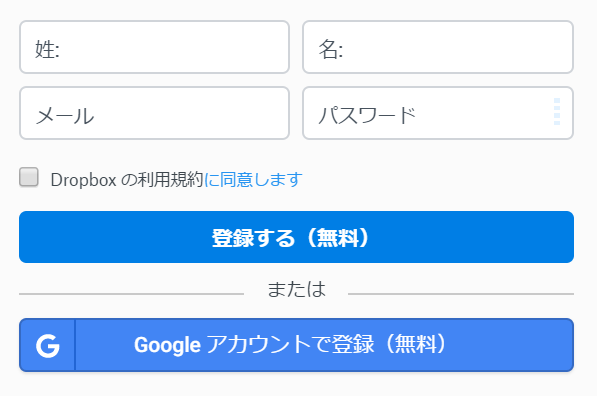This screenshot has width=597, height=396.
Task: Click top segment of password strength indicator
Action: tap(557, 101)
